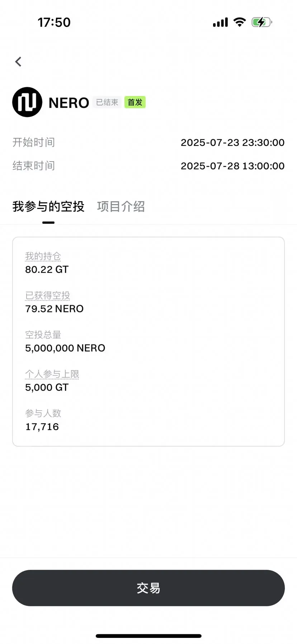Image resolution: width=297 pixels, height=644 pixels.
Task: Tap the 17,716 participants count
Action: [x=42, y=427]
